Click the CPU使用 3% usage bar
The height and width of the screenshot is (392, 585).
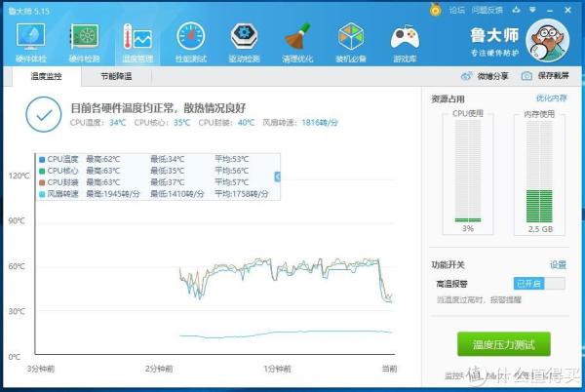[x=468, y=172]
